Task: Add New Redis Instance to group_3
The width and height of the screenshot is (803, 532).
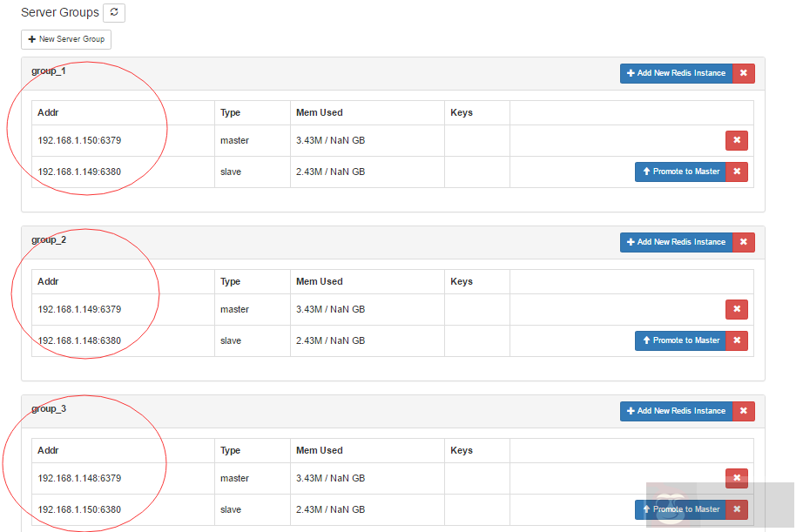Action: [676, 411]
